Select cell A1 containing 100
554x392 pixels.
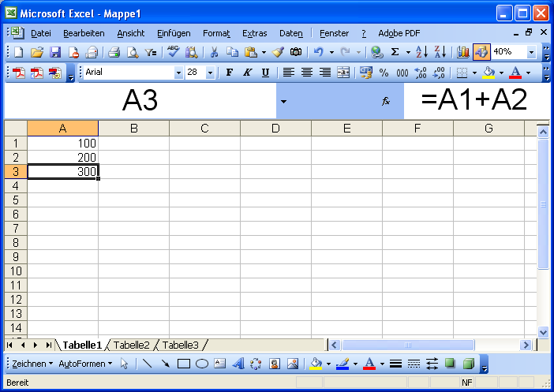tap(63, 144)
